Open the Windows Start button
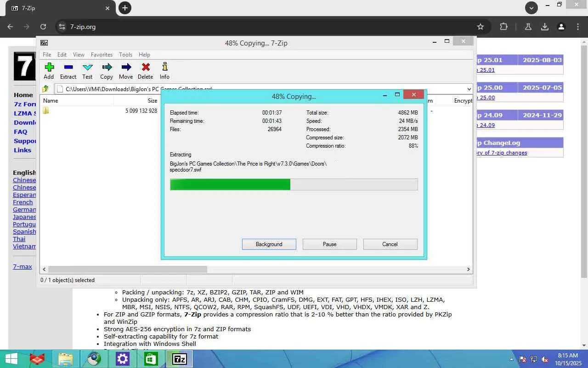This screenshot has height=368, width=588. [x=11, y=359]
